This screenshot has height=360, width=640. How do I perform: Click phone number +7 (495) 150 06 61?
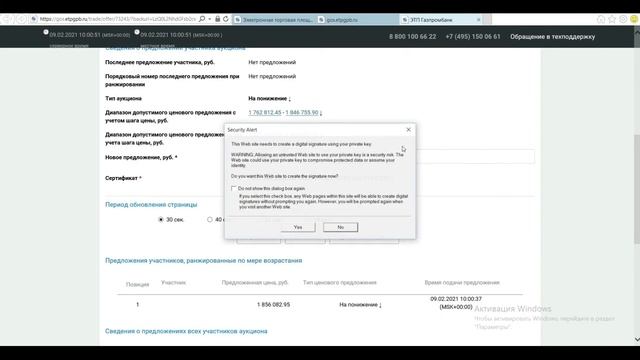click(473, 37)
